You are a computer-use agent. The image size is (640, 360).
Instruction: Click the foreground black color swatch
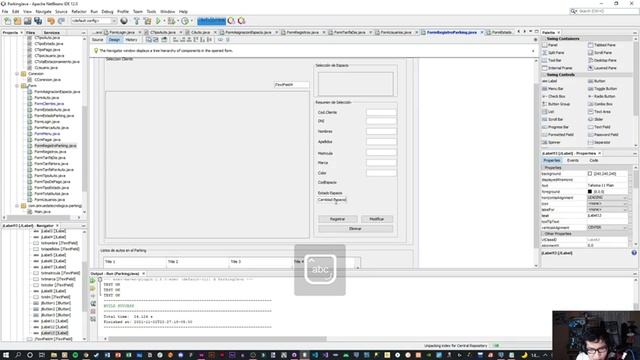[x=590, y=191]
